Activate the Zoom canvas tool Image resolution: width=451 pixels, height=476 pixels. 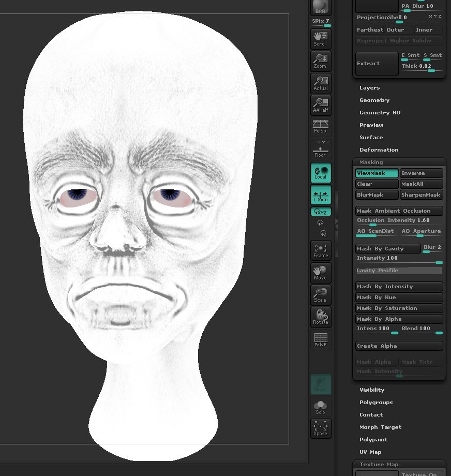click(321, 61)
